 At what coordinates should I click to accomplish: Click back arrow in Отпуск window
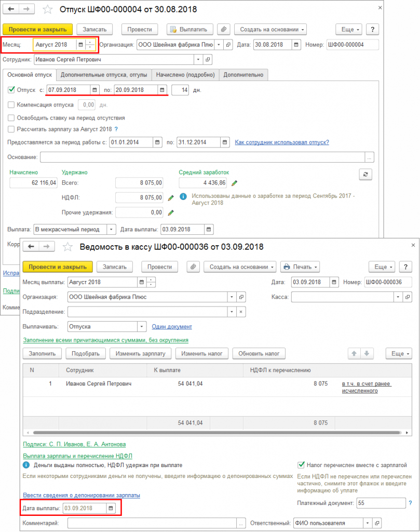click(x=11, y=9)
